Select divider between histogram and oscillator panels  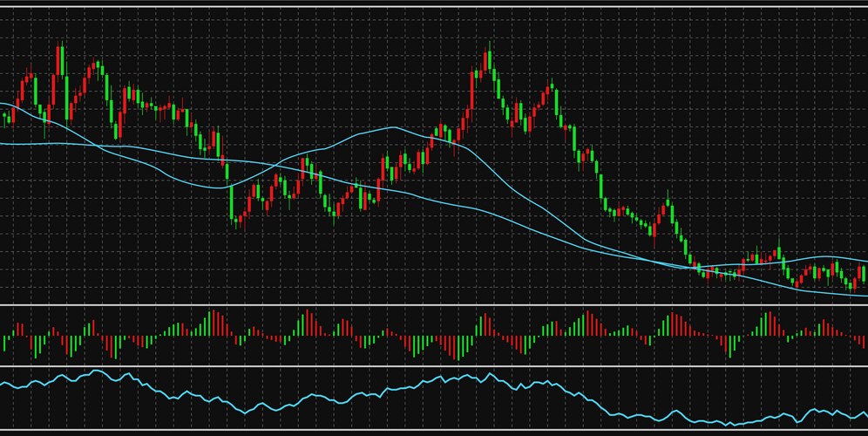point(434,366)
